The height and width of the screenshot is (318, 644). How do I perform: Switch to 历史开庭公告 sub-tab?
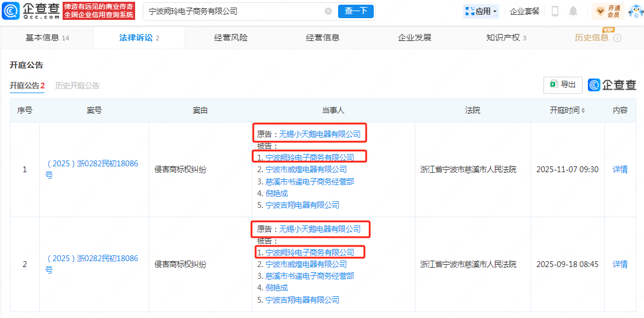pyautogui.click(x=77, y=86)
